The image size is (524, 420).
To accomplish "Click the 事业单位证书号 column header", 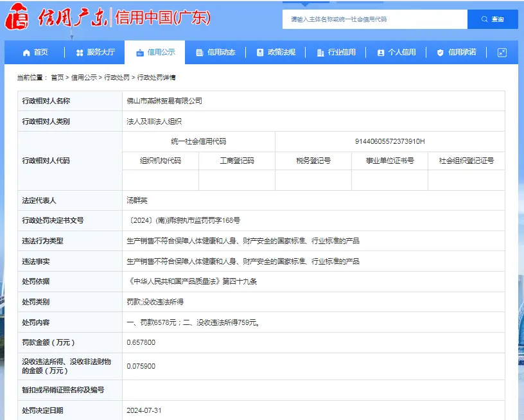I will coord(390,161).
